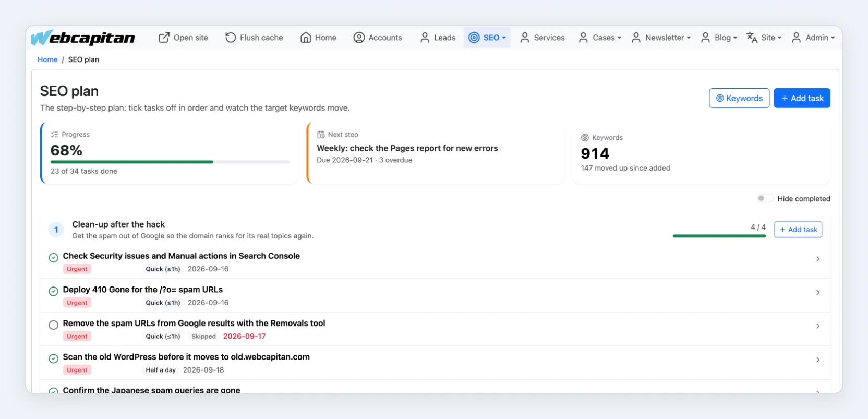Click the Home house icon in navbar
This screenshot has height=419, width=868.
pos(306,38)
